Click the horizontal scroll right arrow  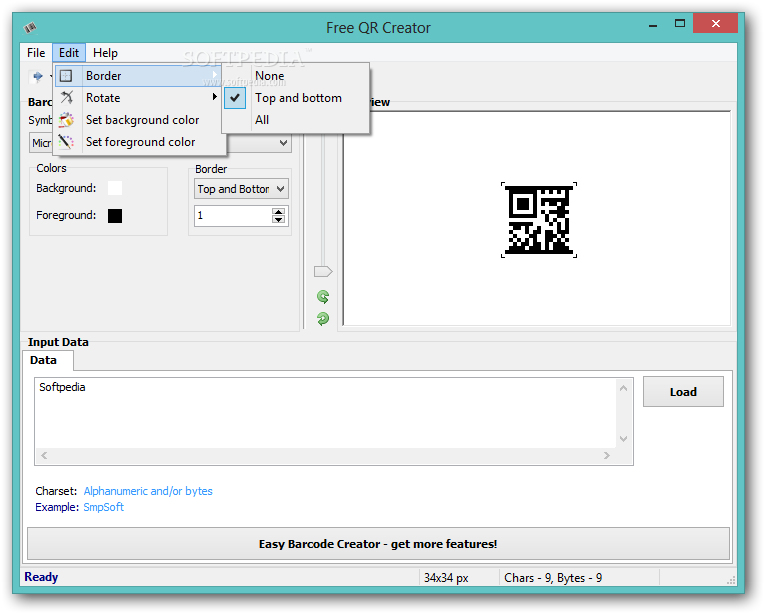[x=606, y=455]
